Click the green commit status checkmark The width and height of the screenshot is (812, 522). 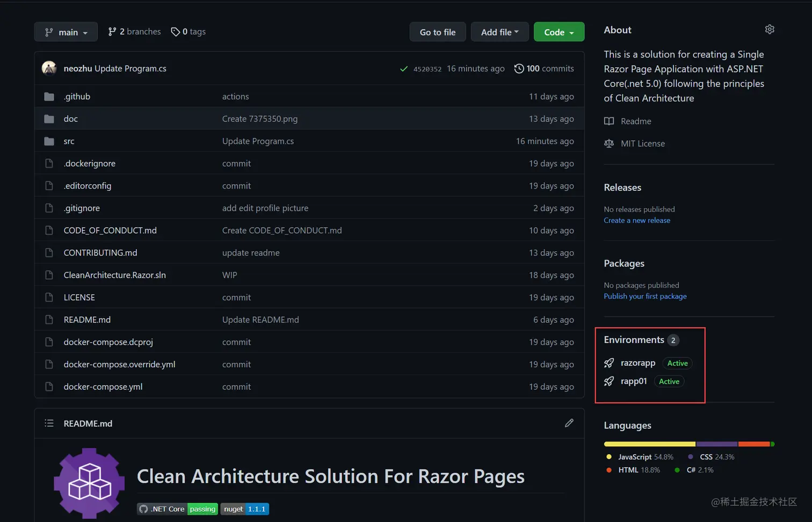tap(404, 69)
